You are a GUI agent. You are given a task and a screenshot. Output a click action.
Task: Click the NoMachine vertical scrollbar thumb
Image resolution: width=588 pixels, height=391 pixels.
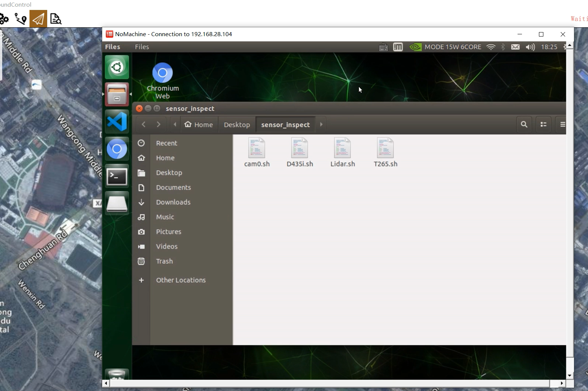[570, 203]
